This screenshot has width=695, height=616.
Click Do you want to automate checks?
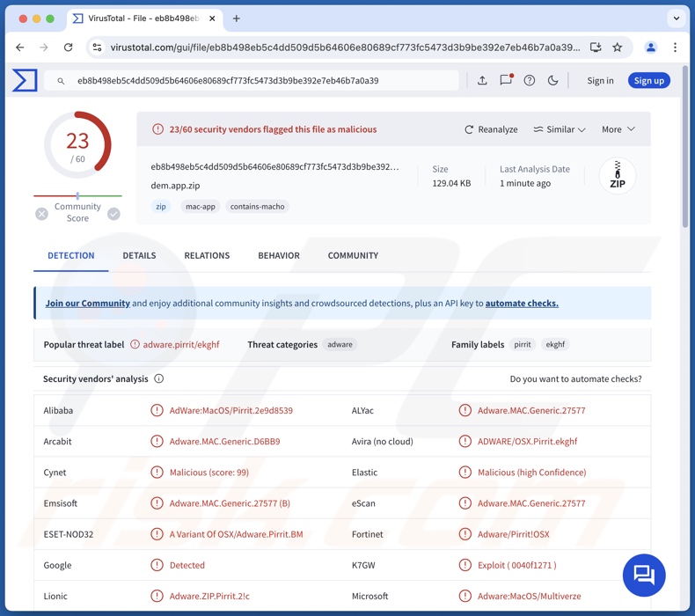point(575,378)
